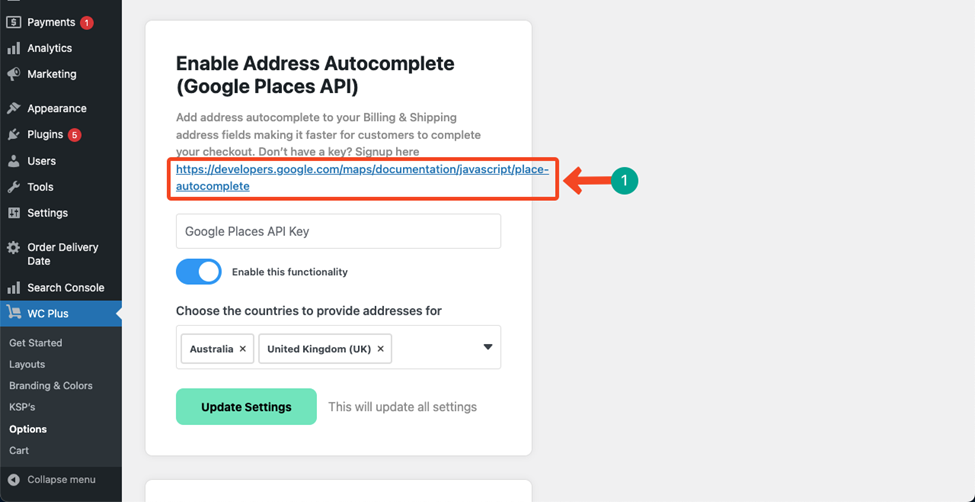Viewport: 975px width, 502px height.
Task: Click the WC Plus cart icon
Action: click(x=13, y=314)
